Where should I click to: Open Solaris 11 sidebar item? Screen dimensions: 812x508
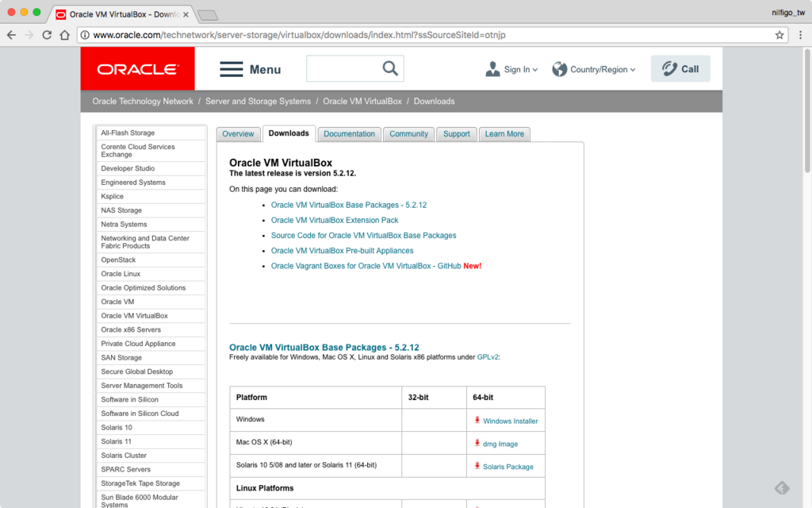[116, 441]
